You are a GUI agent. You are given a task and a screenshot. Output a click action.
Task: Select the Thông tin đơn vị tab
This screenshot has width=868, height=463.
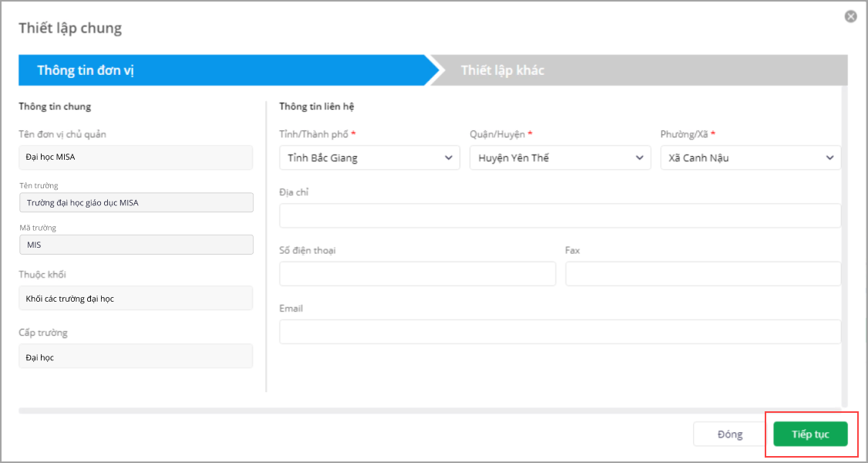click(x=86, y=70)
